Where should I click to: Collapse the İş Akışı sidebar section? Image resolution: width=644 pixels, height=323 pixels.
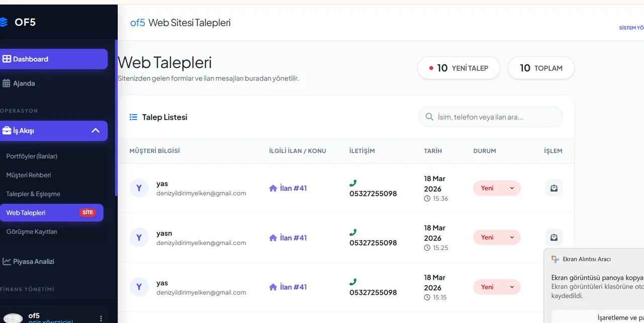tap(96, 131)
